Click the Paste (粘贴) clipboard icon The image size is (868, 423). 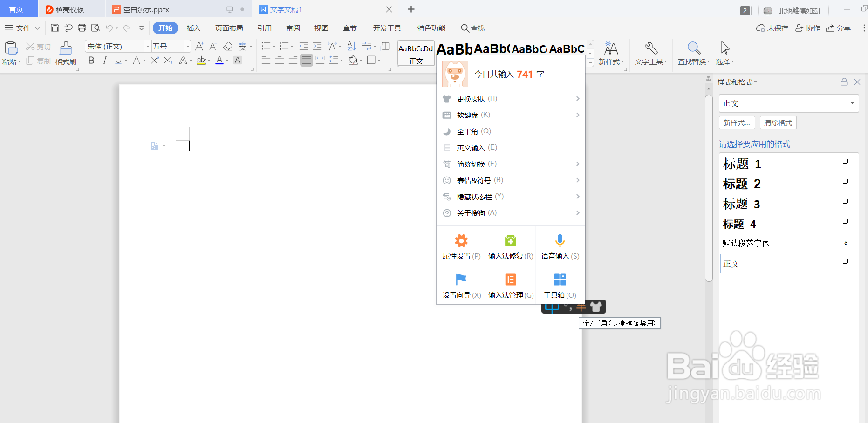(x=11, y=48)
